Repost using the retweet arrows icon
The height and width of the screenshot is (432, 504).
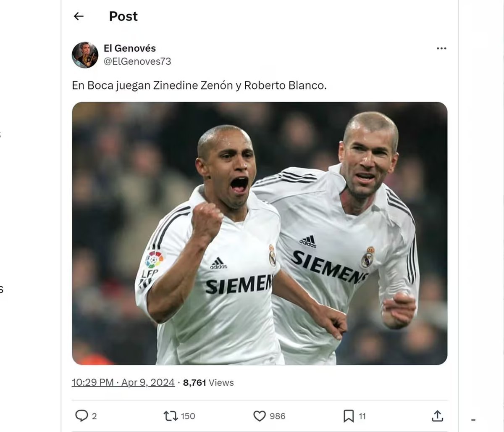[x=171, y=416]
